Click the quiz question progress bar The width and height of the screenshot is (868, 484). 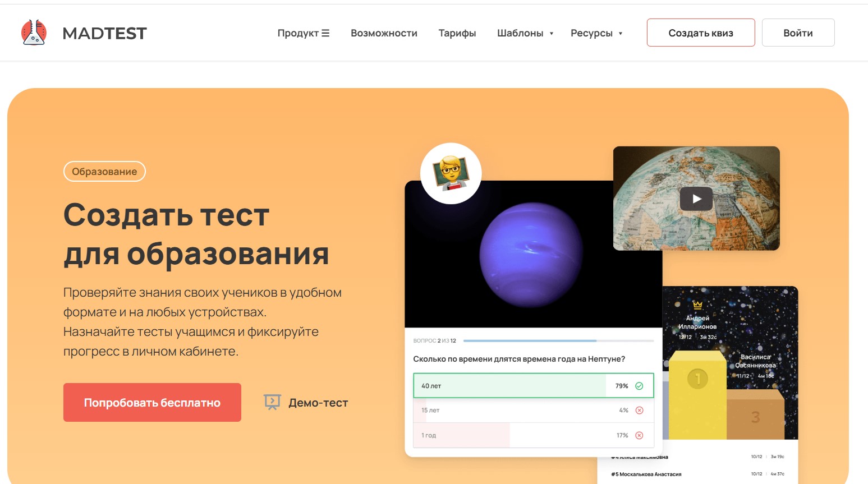(558, 340)
